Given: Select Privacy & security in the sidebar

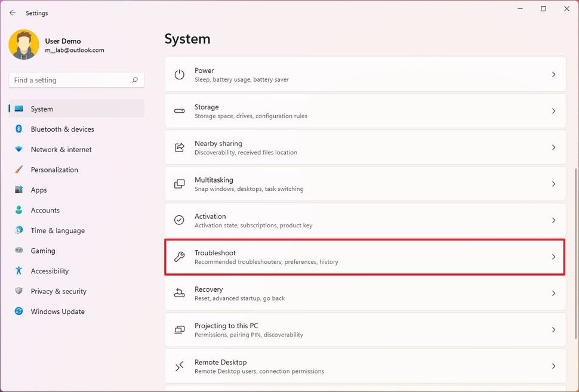Looking at the screenshot, I should [x=58, y=291].
